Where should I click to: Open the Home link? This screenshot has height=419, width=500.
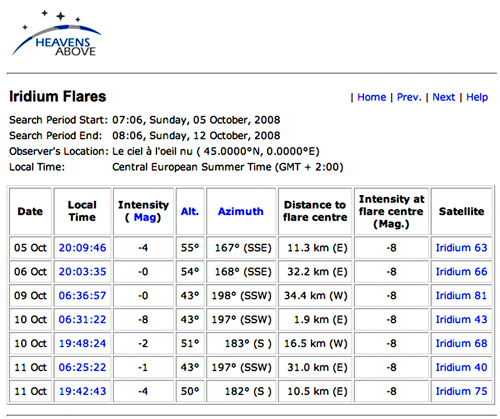pos(372,97)
